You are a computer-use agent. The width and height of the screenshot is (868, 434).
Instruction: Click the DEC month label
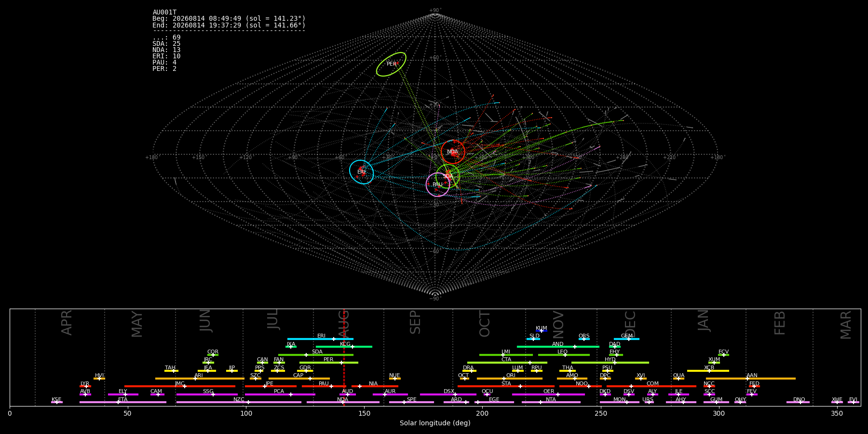[x=630, y=324]
